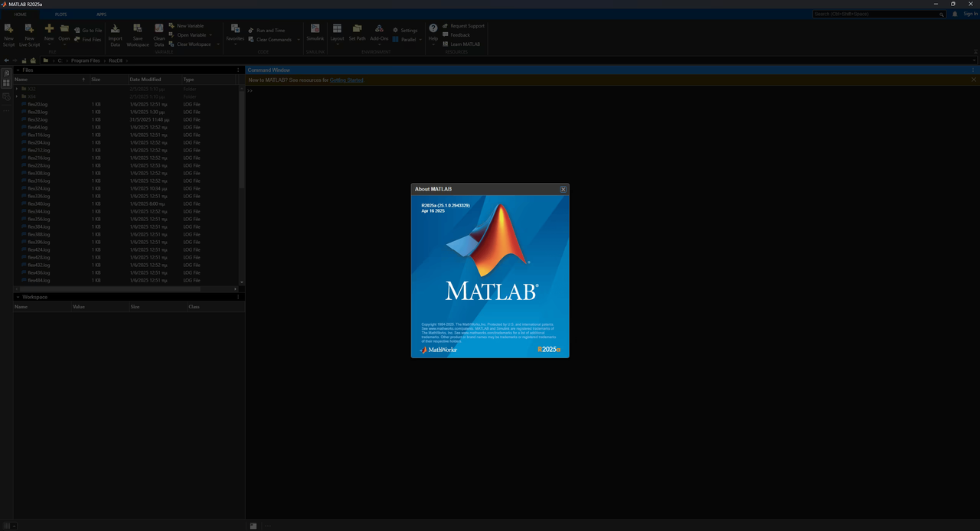Switch to the PLOTS tab
980x531 pixels.
tap(60, 15)
